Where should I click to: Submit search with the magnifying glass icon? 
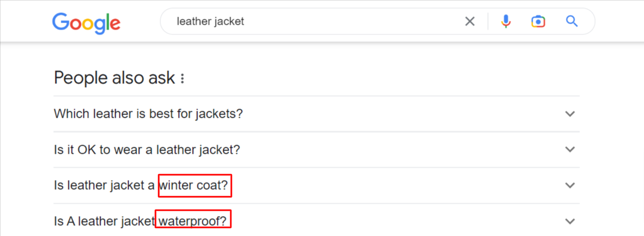[x=572, y=21]
